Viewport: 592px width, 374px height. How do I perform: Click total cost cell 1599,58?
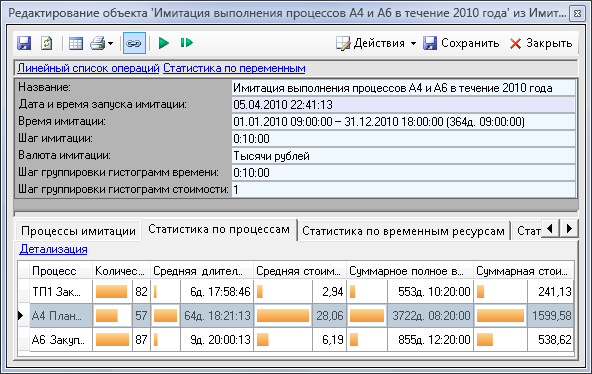pyautogui.click(x=550, y=316)
